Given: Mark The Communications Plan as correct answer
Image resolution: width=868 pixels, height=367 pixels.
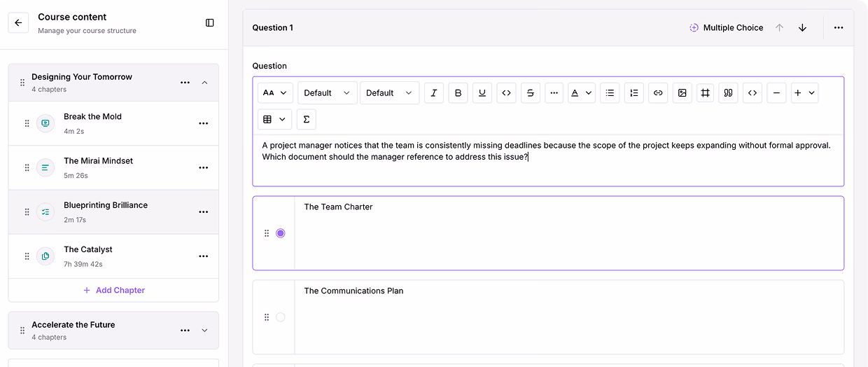Looking at the screenshot, I should [281, 317].
